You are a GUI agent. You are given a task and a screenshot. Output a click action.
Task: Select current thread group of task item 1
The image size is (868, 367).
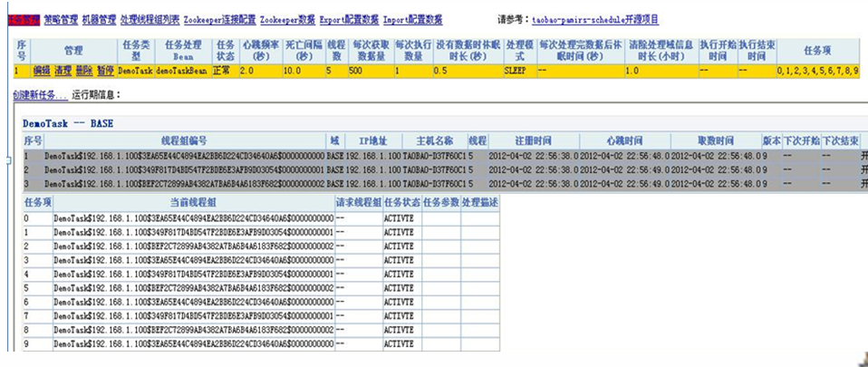(194, 232)
